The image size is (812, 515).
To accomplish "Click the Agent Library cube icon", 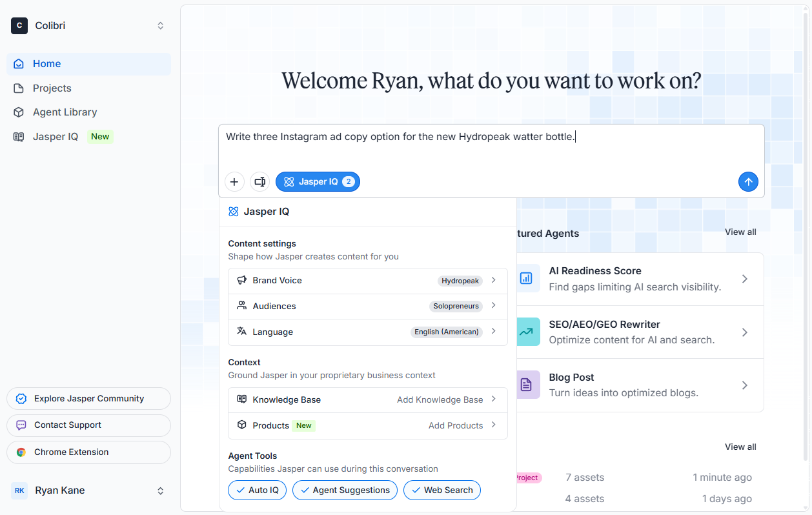I will (19, 112).
